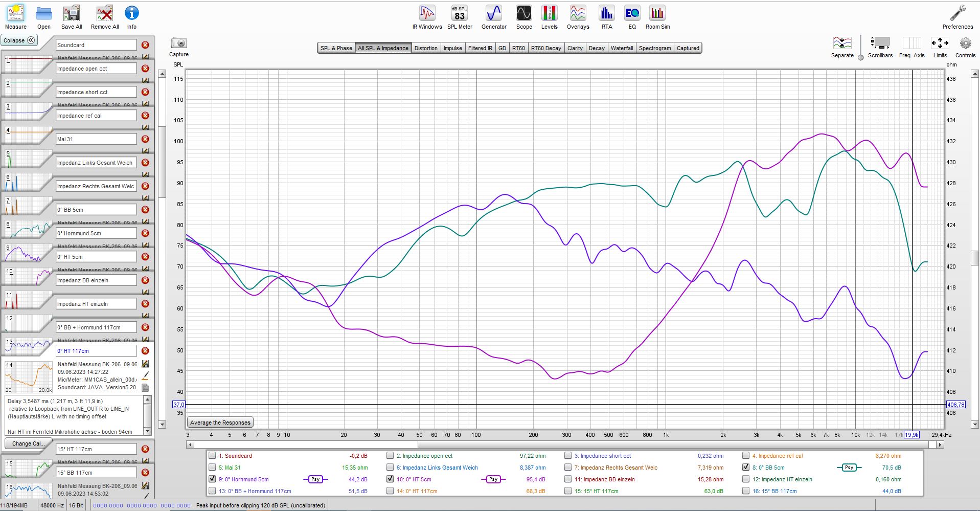Switch to the Distortion tab
Image resolution: width=980 pixels, height=511 pixels.
(x=426, y=48)
